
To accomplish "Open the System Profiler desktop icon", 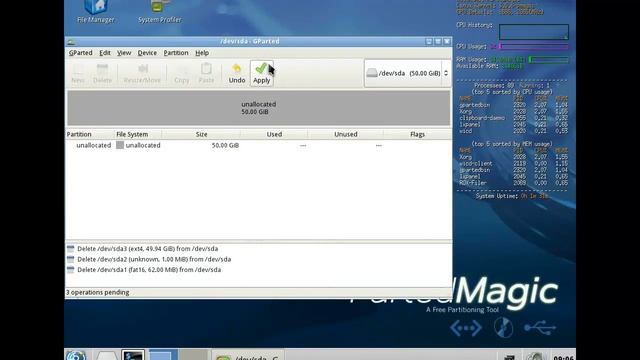I will [x=160, y=11].
